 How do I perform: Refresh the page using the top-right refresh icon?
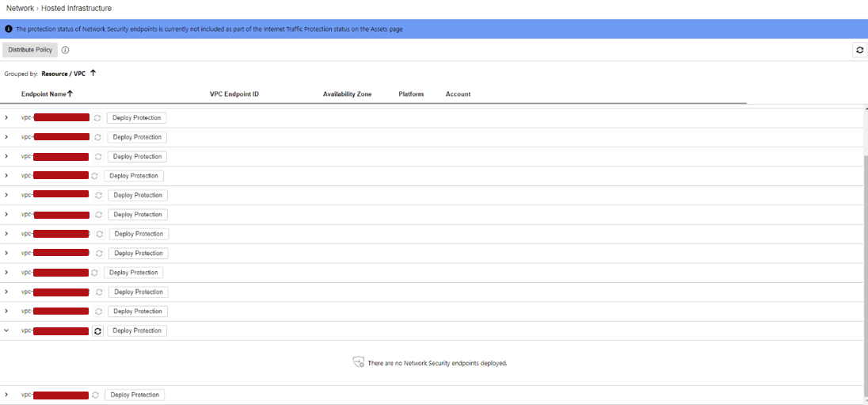point(859,50)
